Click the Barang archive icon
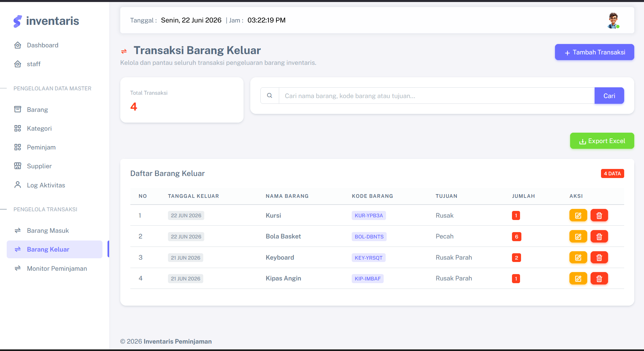Screen dimensions: 644x351 [x=18, y=109]
